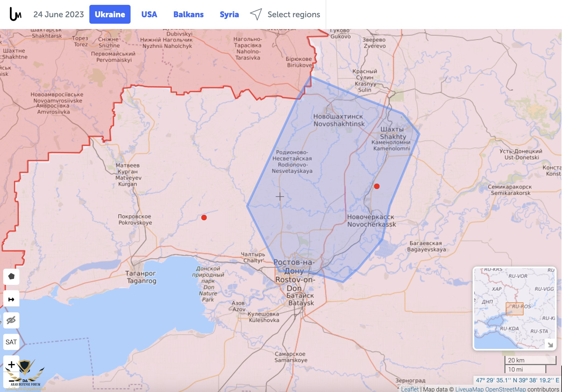The image size is (562, 392).
Task: Switch to the USA tab
Action: pyautogui.click(x=149, y=14)
